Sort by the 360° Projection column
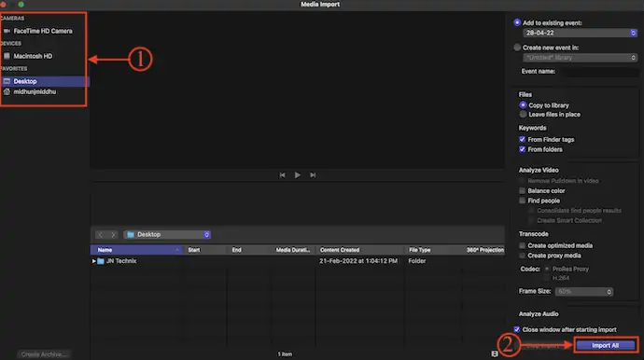This screenshot has width=644, height=360. coord(483,250)
